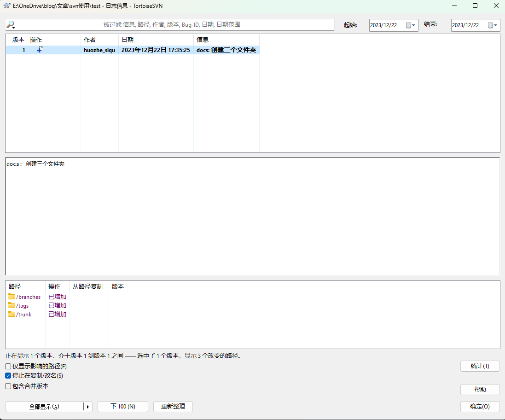Click the search filter magnifier icon
The width and height of the screenshot is (505, 420).
coord(11,25)
